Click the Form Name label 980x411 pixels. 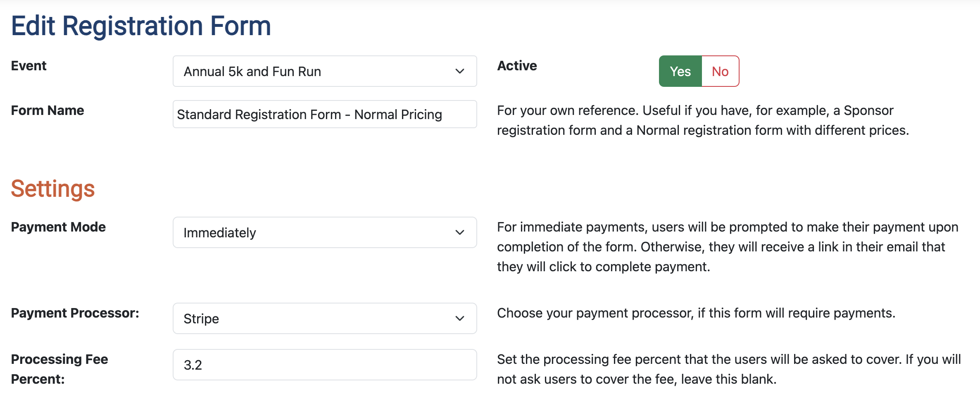click(x=48, y=110)
